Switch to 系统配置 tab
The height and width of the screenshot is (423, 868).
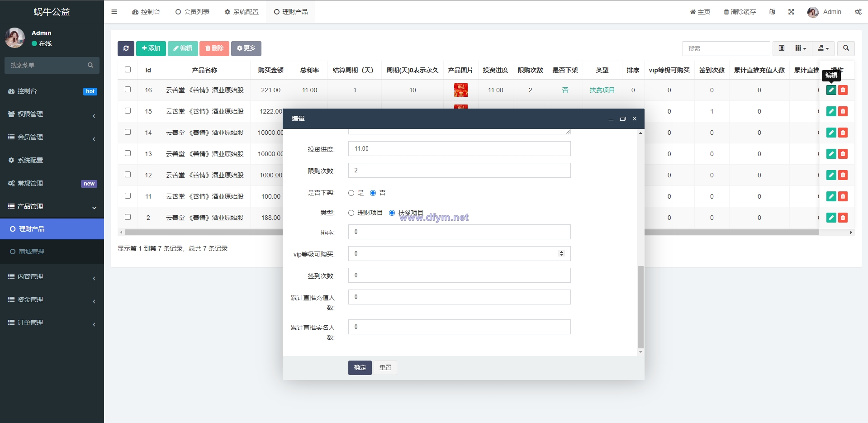tap(242, 12)
